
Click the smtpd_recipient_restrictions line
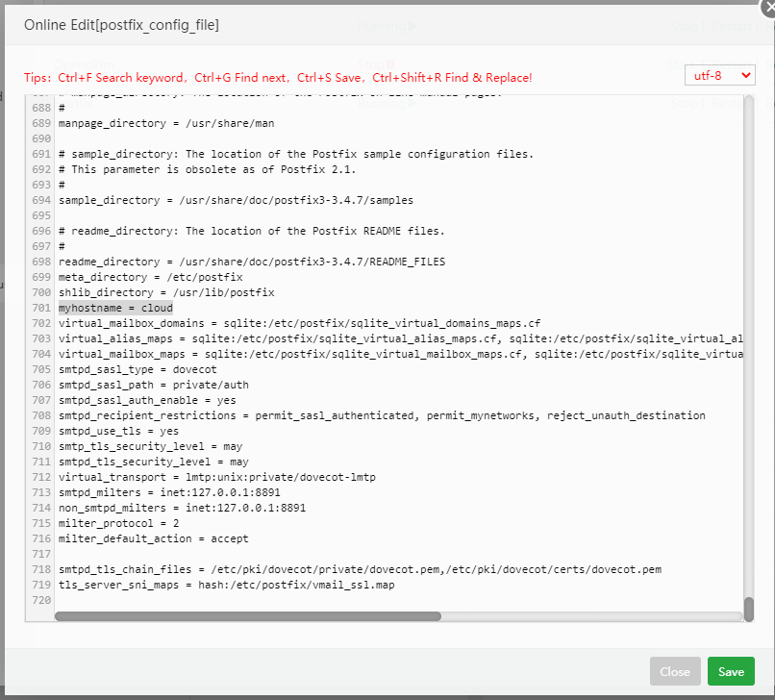pyautogui.click(x=382, y=415)
